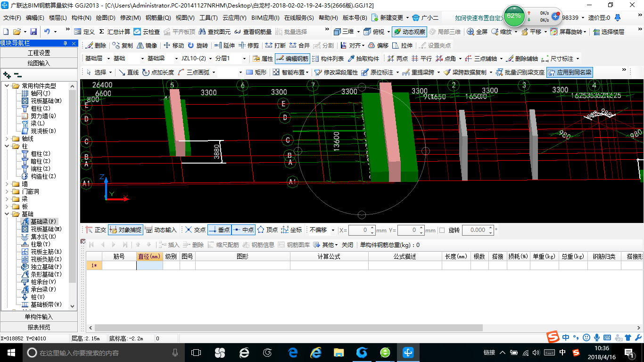Click the horizontal scrollbar of rebar table
Image resolution: width=644 pixels, height=362 pixels.
pos(289,328)
